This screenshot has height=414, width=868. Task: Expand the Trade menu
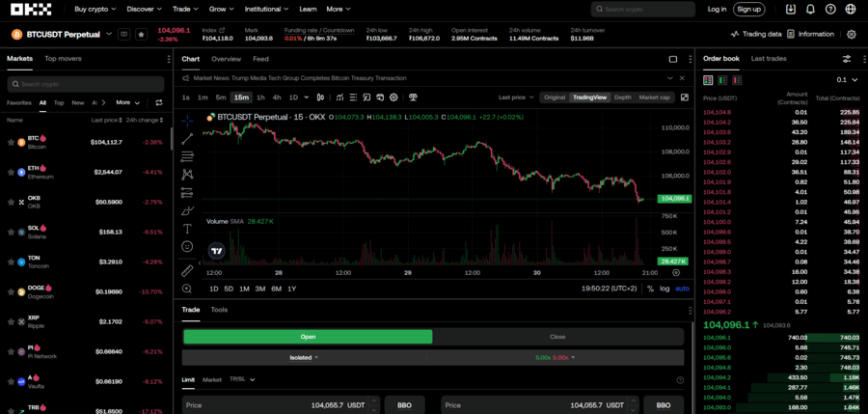click(185, 9)
